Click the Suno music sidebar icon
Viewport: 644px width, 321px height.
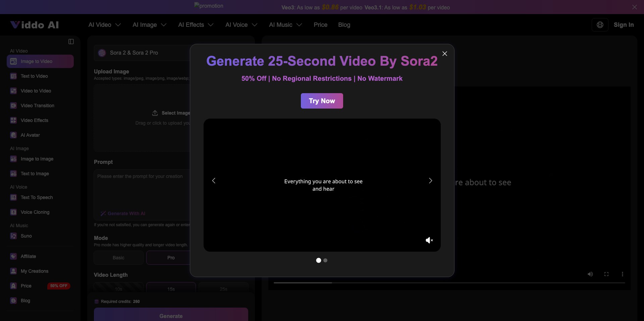13,236
